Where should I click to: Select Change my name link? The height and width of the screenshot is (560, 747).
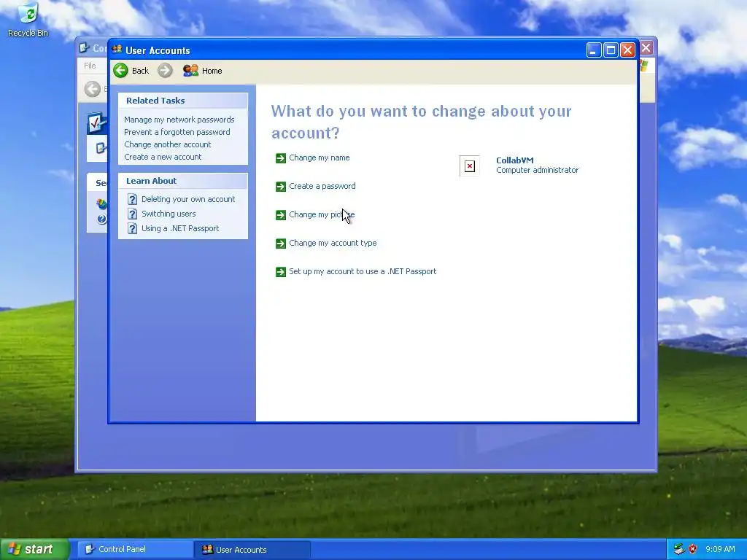(x=320, y=157)
